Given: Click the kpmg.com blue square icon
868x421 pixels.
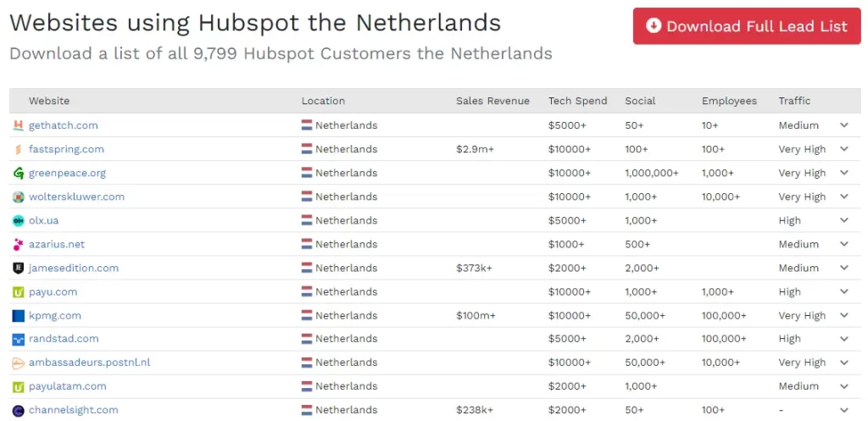Looking at the screenshot, I should pos(19,316).
